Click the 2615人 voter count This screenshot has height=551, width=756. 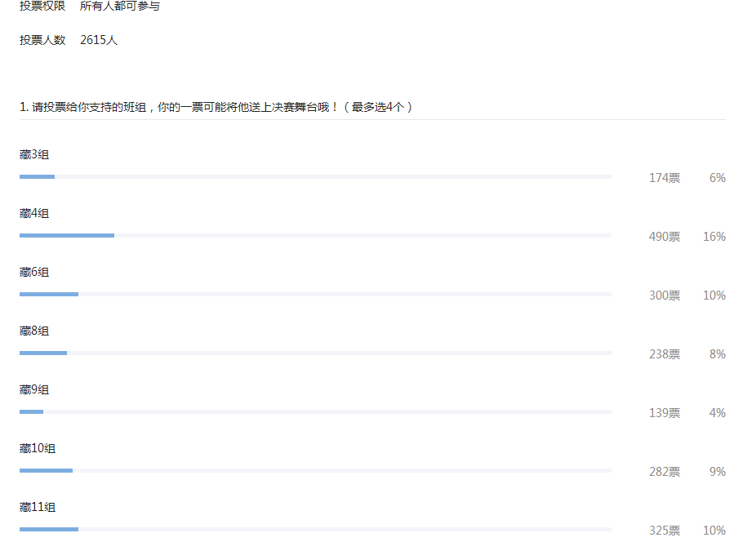tap(99, 40)
